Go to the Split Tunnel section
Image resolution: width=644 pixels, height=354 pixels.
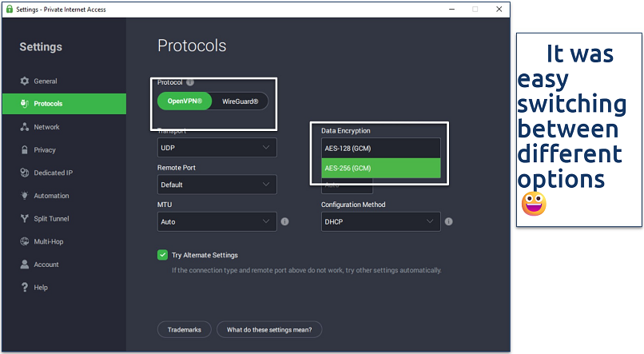(x=64, y=218)
